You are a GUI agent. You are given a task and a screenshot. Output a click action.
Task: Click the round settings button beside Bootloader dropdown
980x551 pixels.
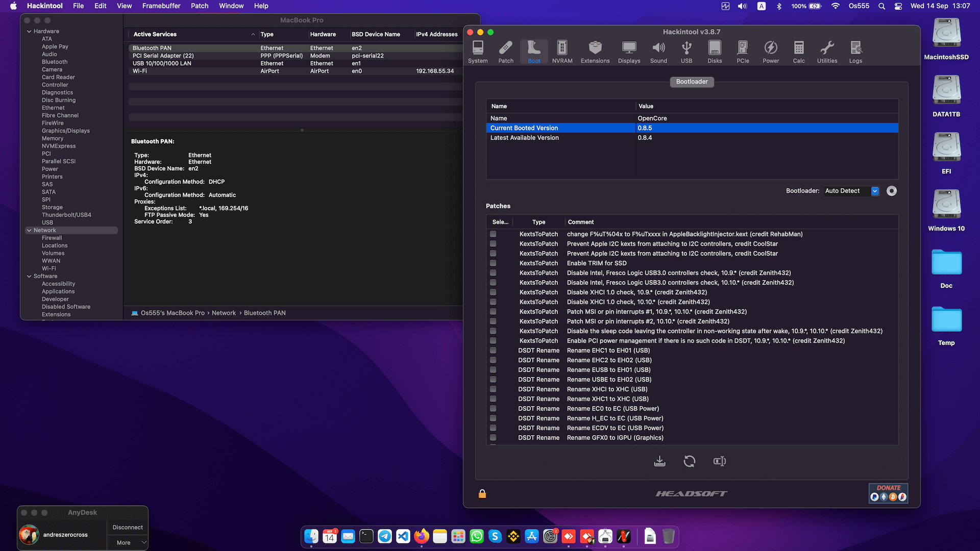(x=892, y=191)
